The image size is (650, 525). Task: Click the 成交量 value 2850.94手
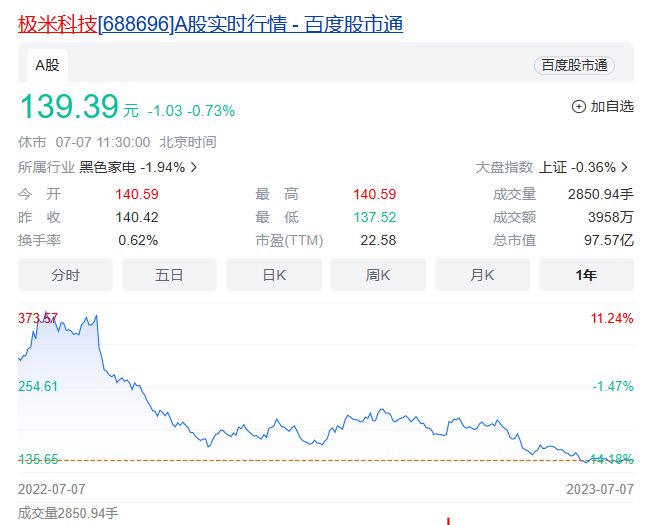coord(601,194)
